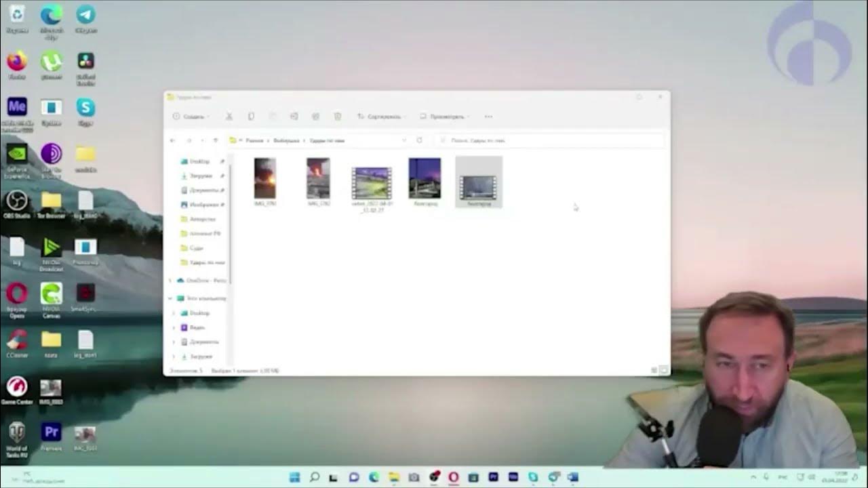Launch Firefox from the desktop

click(17, 65)
